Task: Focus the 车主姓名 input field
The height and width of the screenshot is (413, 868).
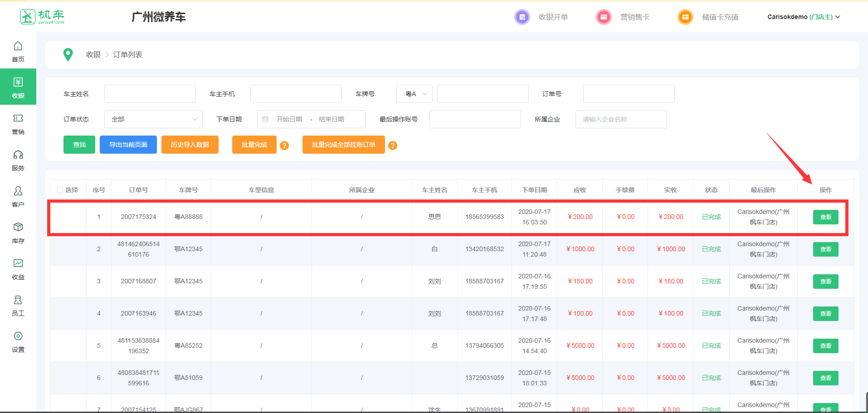Action: (150, 94)
